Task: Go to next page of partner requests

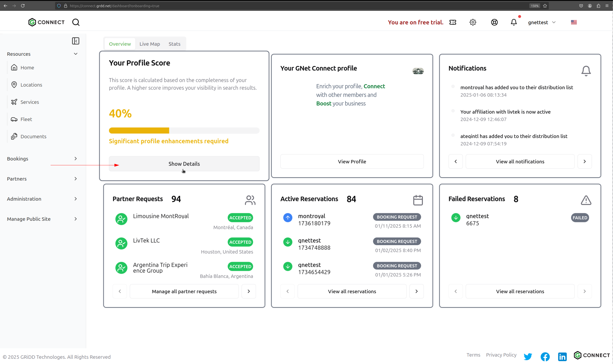Action: tap(248, 291)
